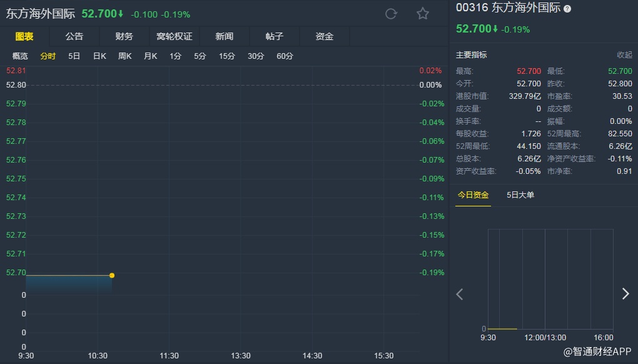Select the 概览 chart view

tap(21, 56)
